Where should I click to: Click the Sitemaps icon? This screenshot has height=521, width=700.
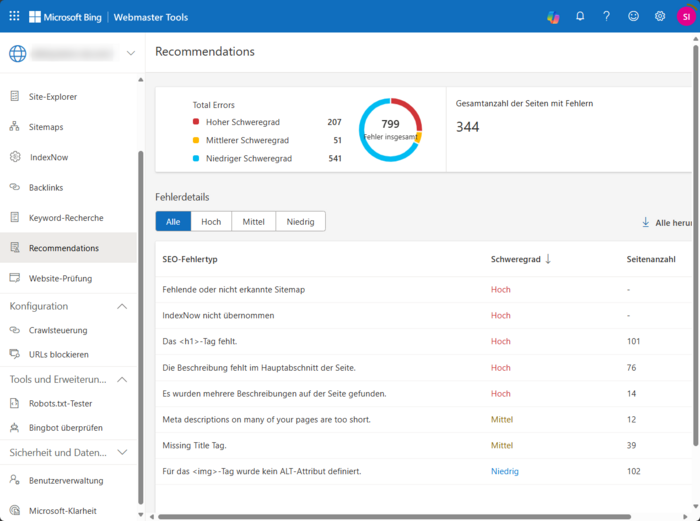pos(15,126)
